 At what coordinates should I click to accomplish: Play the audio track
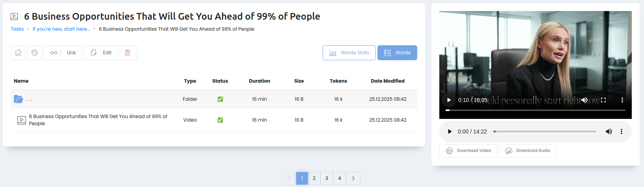450,131
